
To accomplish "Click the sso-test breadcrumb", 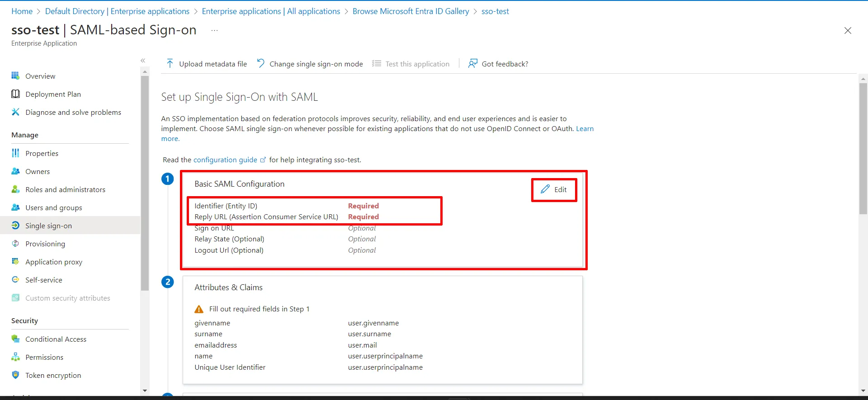I will pos(495,11).
